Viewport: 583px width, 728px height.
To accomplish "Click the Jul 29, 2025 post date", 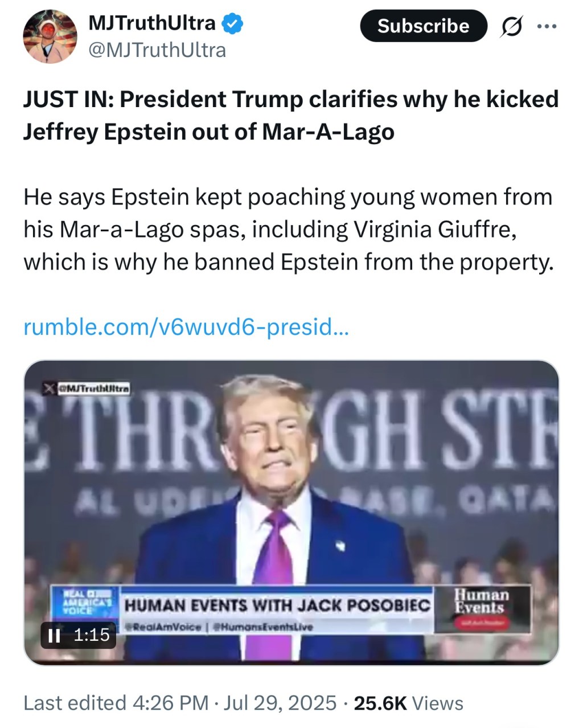I will pos(280,703).
